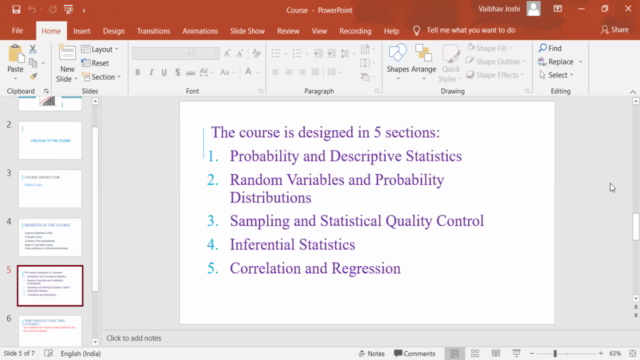
Task: Click the Find magnifier button
Action: [550, 48]
